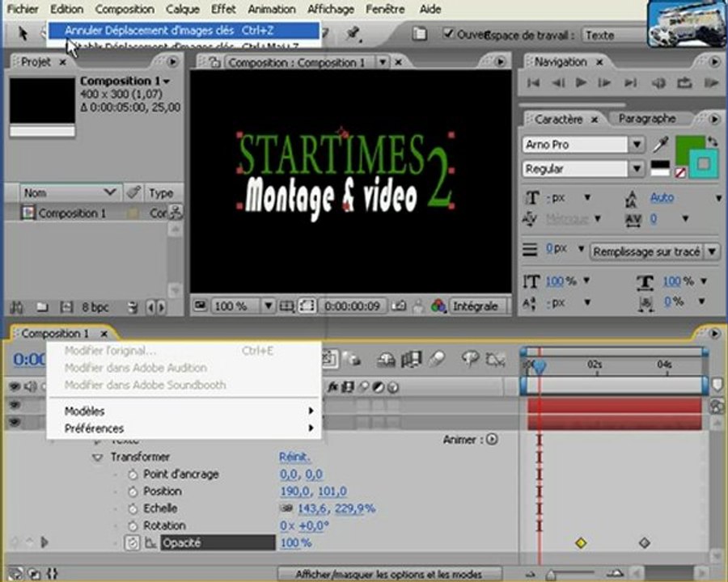Click Réinit. to reset Transformer
The width and height of the screenshot is (728, 582).
pyautogui.click(x=294, y=458)
